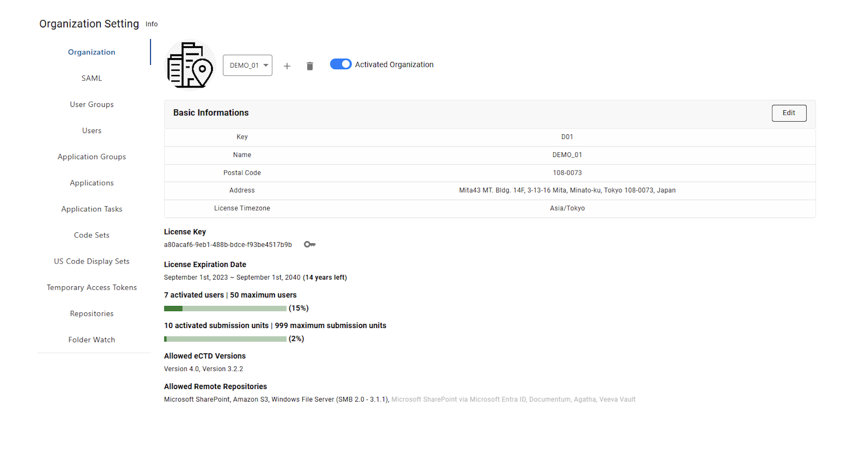Go to Code Sets

(x=92, y=235)
